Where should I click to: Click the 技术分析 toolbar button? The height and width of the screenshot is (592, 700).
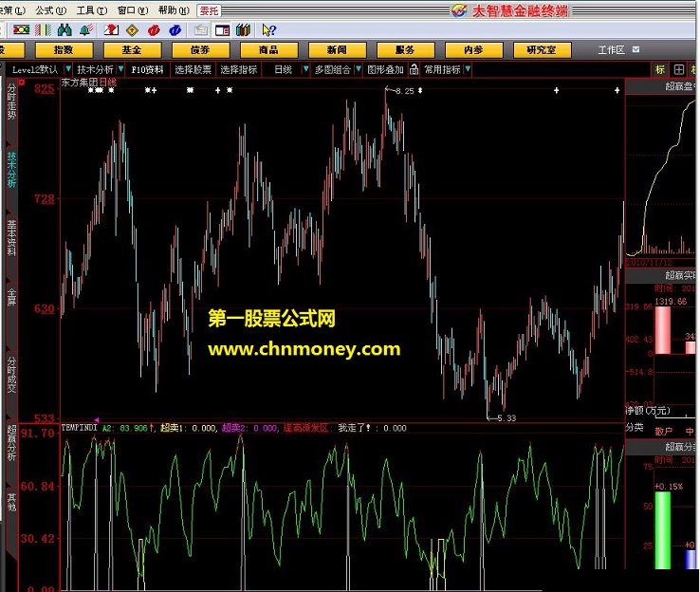coord(95,69)
